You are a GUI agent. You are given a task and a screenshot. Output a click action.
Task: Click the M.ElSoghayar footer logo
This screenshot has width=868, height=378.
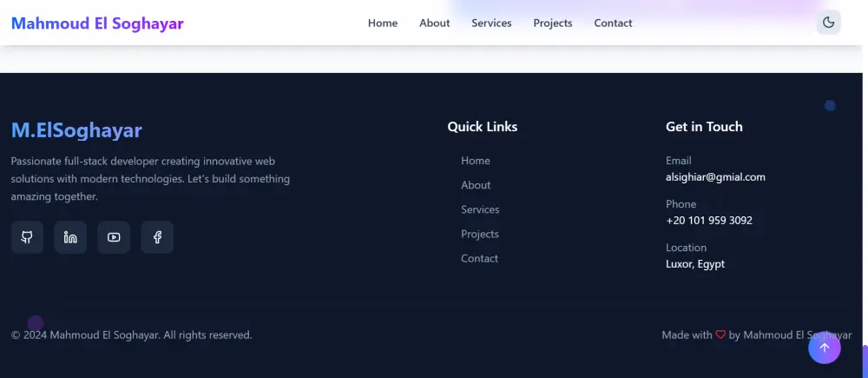(x=76, y=130)
